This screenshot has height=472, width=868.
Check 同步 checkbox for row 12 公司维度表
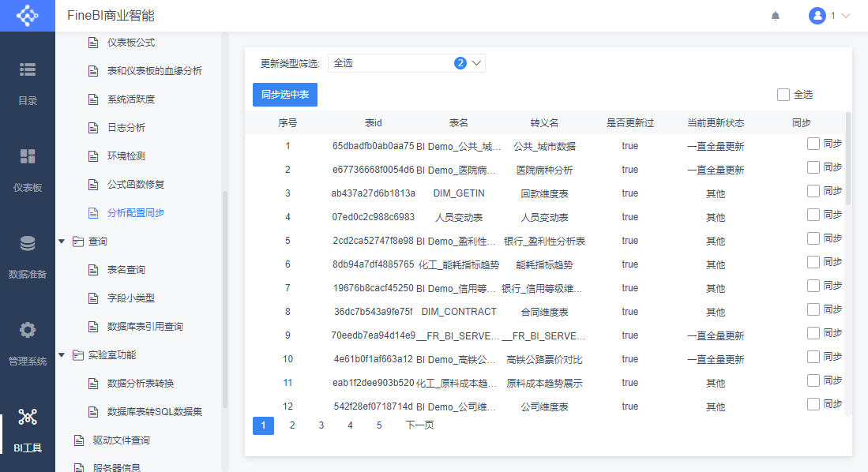pos(813,404)
